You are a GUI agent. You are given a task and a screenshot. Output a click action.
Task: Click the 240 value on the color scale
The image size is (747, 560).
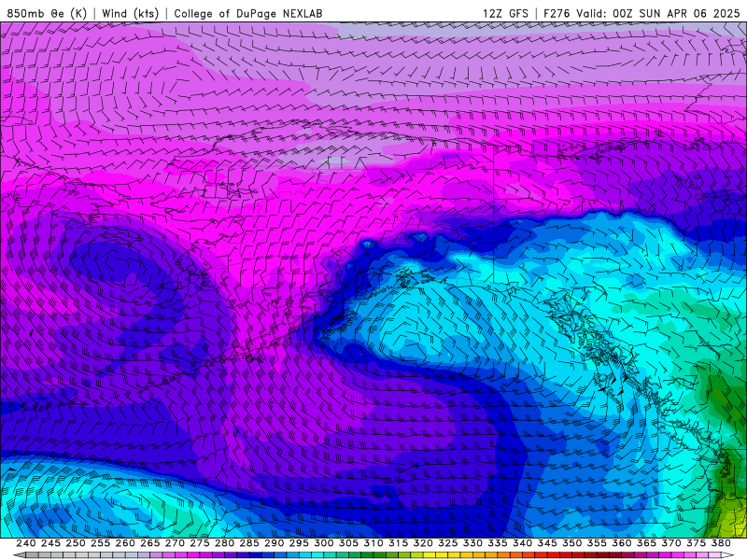26,543
